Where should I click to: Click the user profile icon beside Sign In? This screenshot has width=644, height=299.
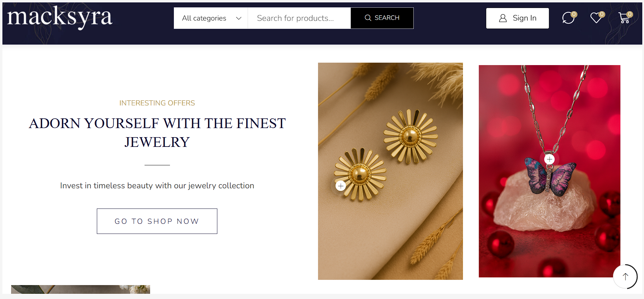pos(503,18)
